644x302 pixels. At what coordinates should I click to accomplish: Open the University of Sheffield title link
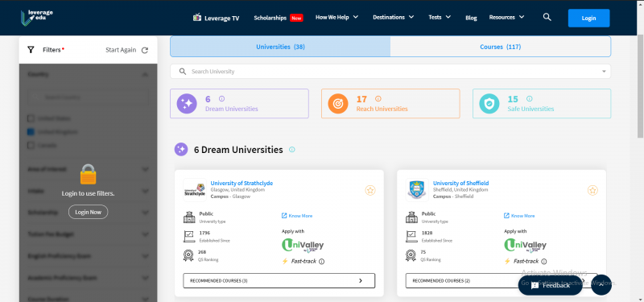pos(460,184)
